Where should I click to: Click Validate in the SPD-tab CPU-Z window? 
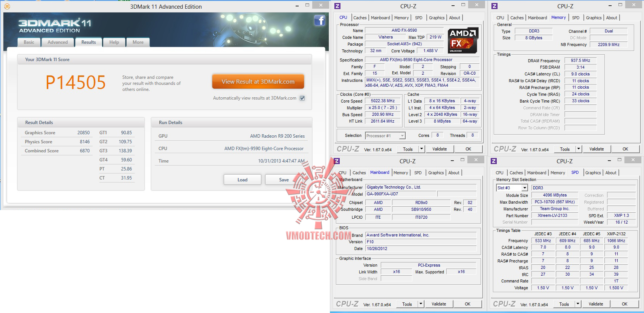pos(596,304)
